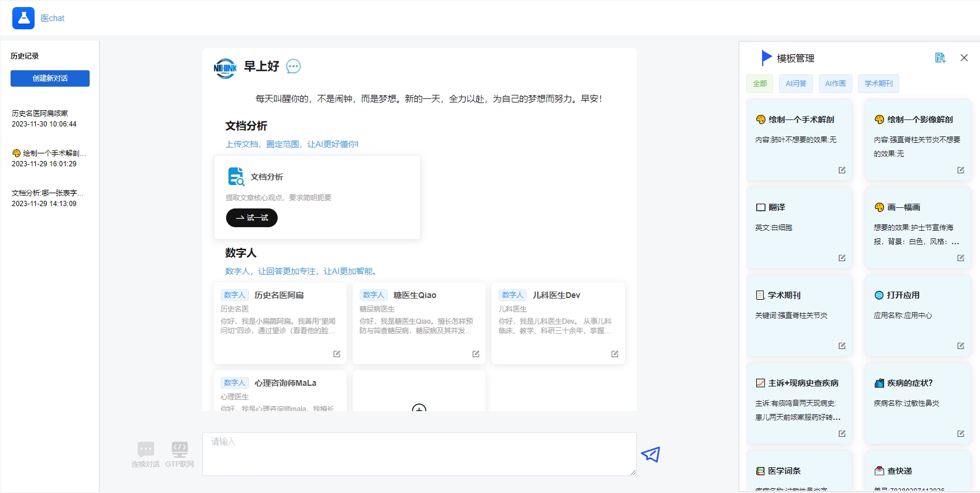Click the 医chat title link
The height and width of the screenshot is (493, 980).
coord(52,18)
